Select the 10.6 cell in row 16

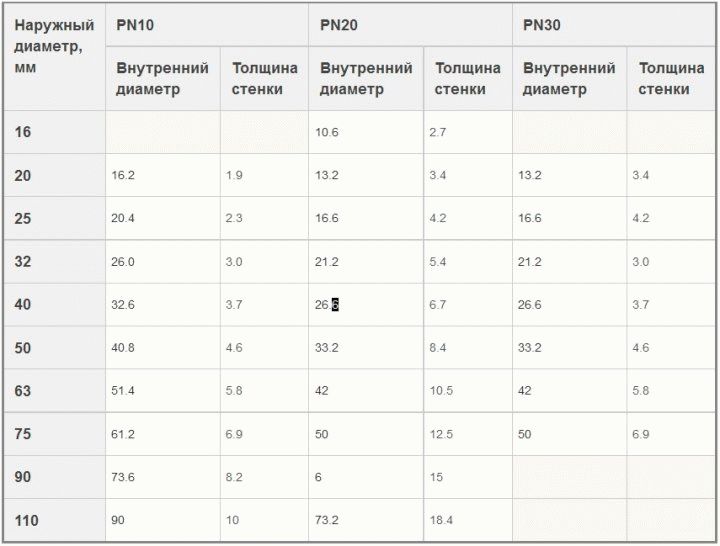pyautogui.click(x=327, y=132)
